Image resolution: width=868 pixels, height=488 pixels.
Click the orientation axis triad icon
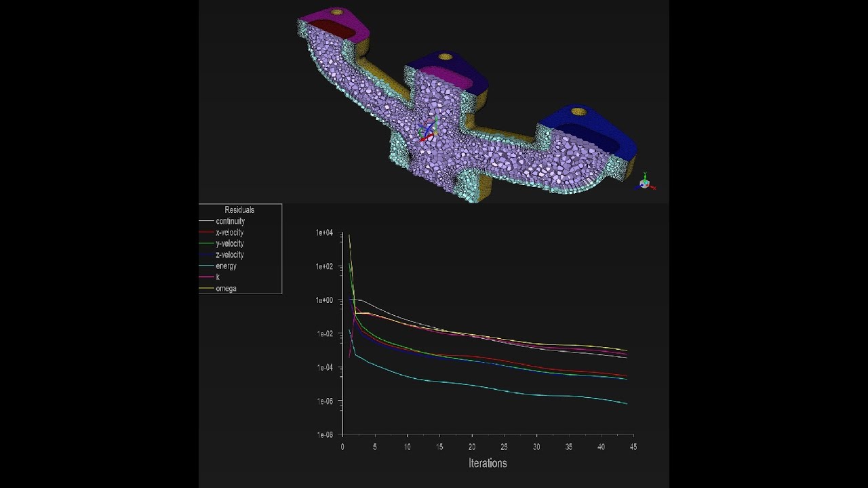[x=646, y=182]
